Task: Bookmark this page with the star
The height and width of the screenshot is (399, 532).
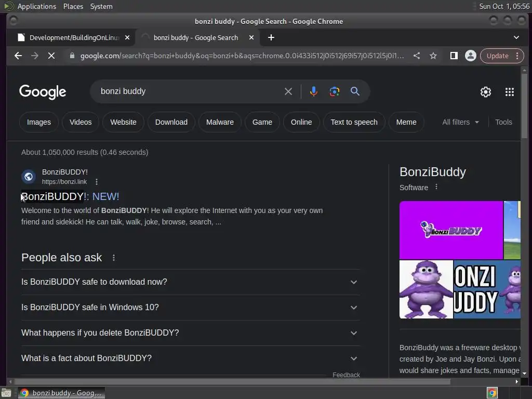Action: coord(433,56)
